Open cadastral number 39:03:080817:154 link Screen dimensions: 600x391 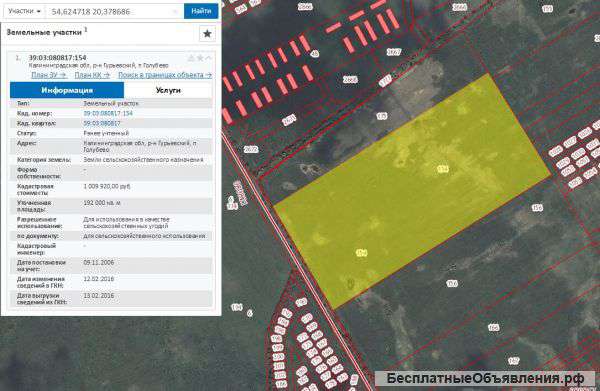coord(108,113)
